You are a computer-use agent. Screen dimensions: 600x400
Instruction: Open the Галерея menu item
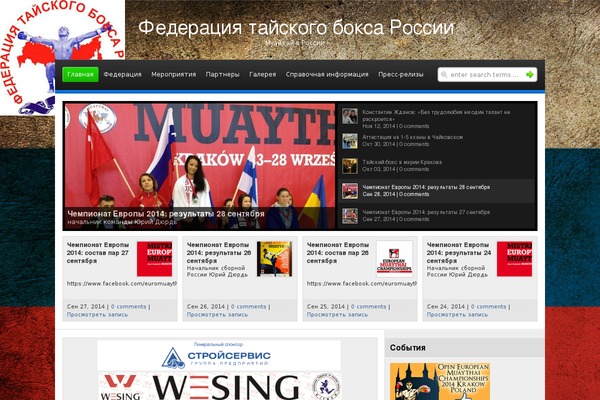262,74
